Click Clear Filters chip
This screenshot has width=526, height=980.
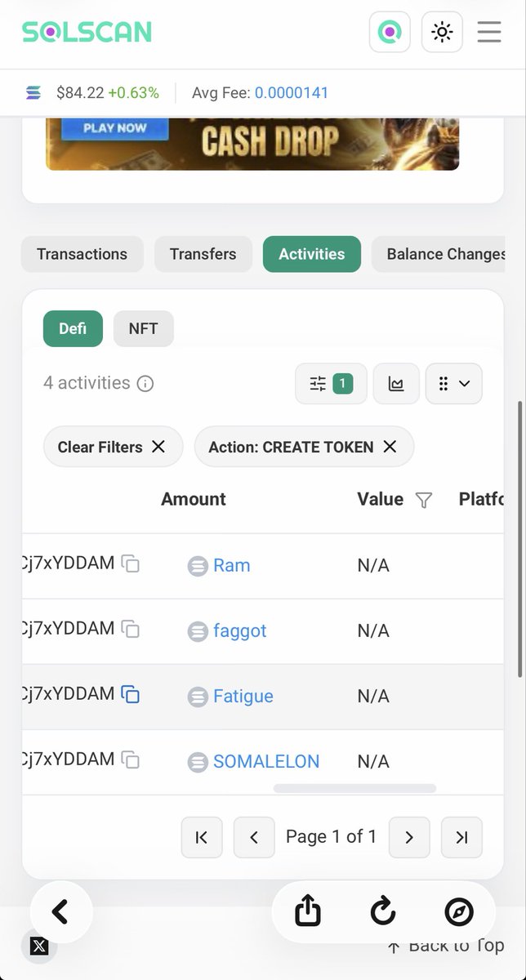113,447
